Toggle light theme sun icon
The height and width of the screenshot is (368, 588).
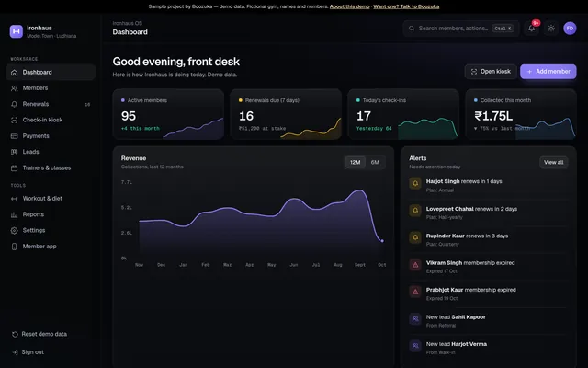(x=551, y=29)
